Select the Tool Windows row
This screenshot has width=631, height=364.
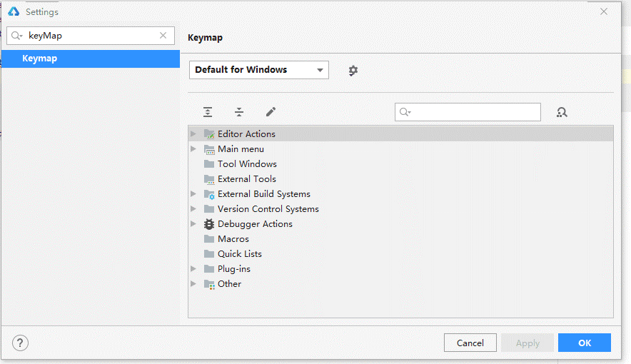401,163
